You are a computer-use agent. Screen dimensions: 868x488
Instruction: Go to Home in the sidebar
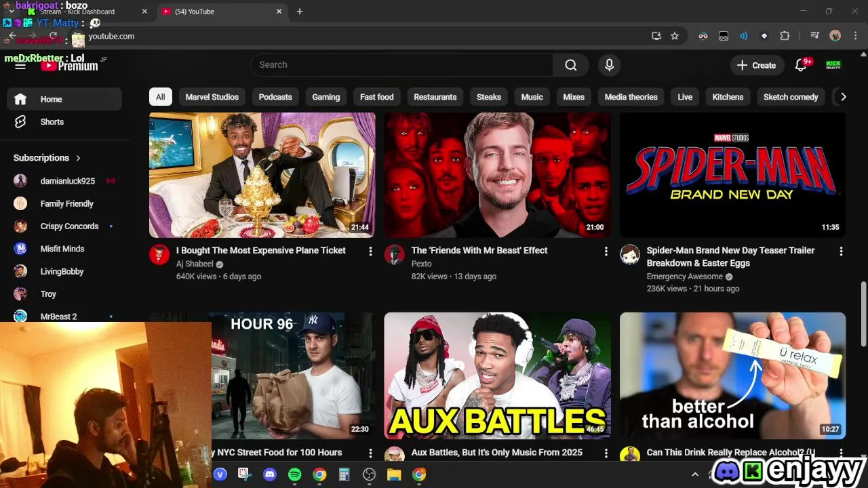tap(64, 99)
